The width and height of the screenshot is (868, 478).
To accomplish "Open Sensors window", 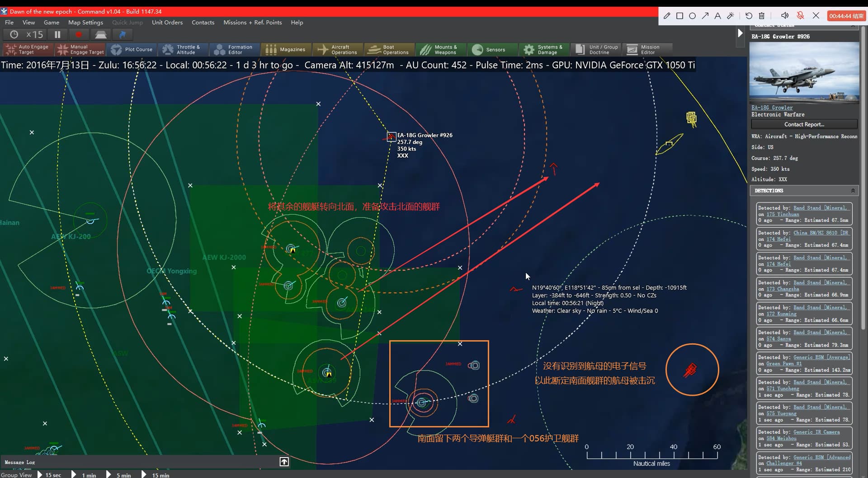I will click(492, 49).
